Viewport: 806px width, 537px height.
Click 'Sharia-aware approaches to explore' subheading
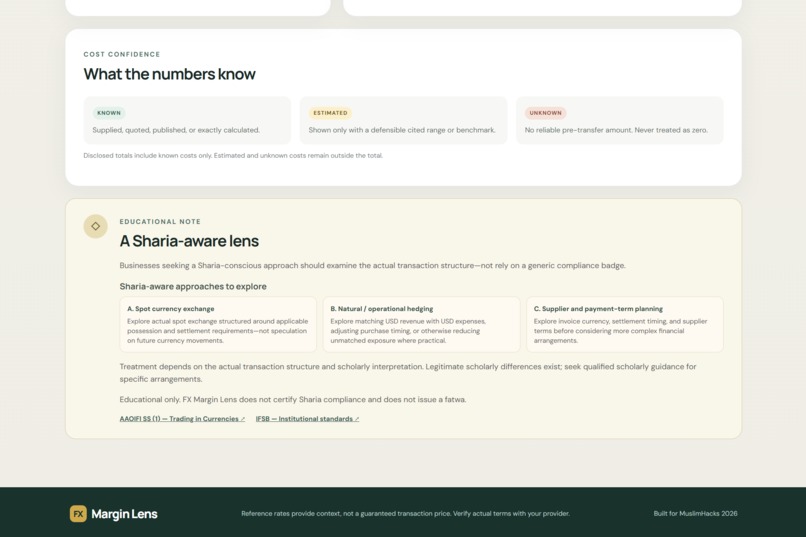point(193,286)
